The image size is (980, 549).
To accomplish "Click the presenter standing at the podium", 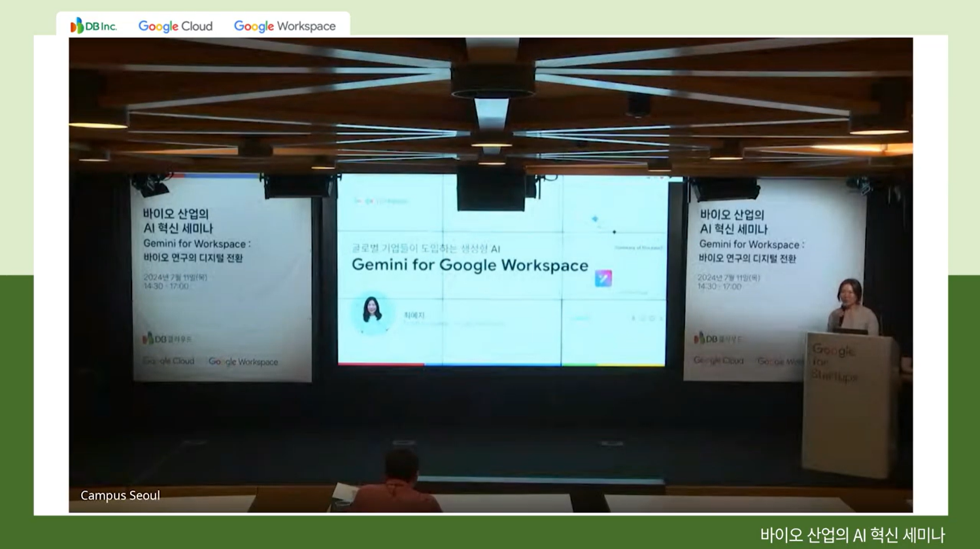I will (851, 306).
